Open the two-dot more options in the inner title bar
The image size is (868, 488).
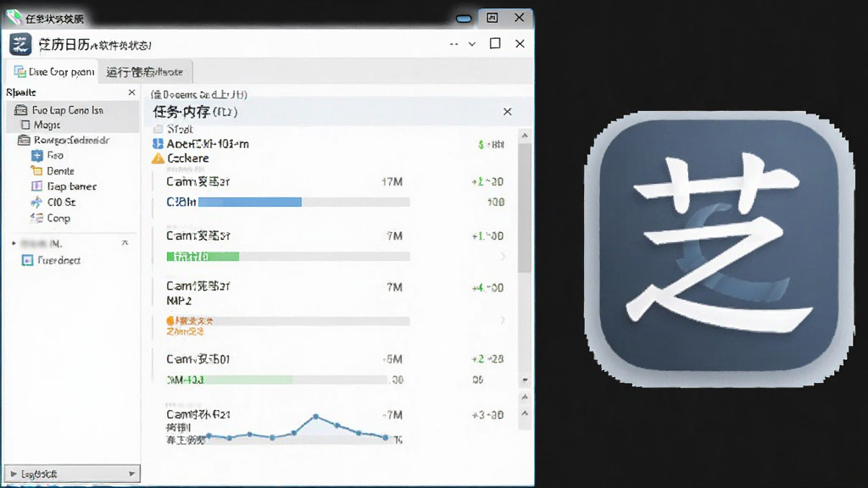[454, 44]
